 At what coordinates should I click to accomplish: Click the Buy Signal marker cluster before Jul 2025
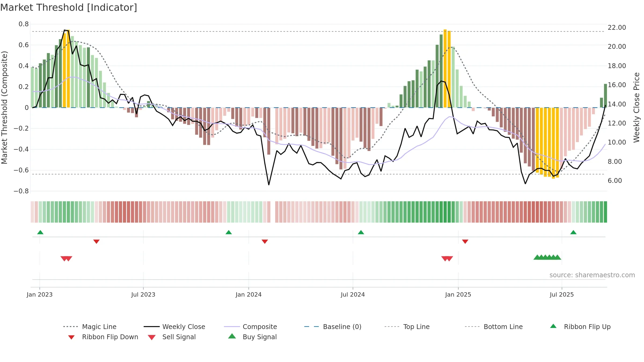[547, 257]
